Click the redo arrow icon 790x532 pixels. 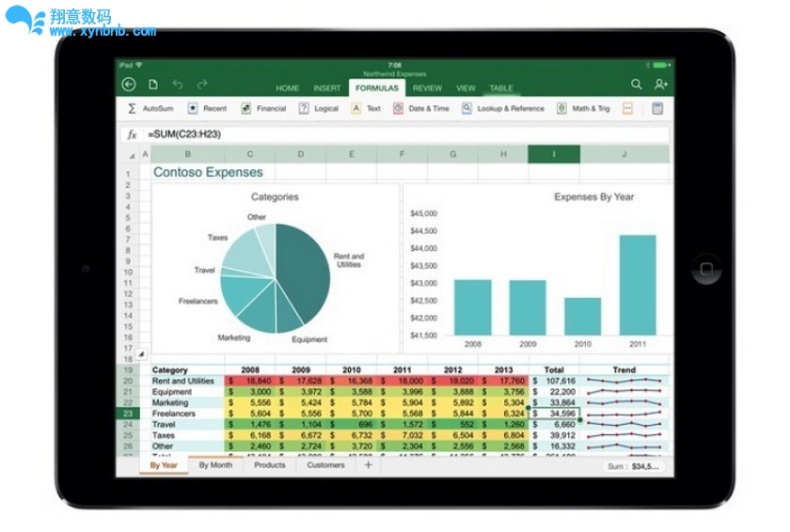coord(203,85)
